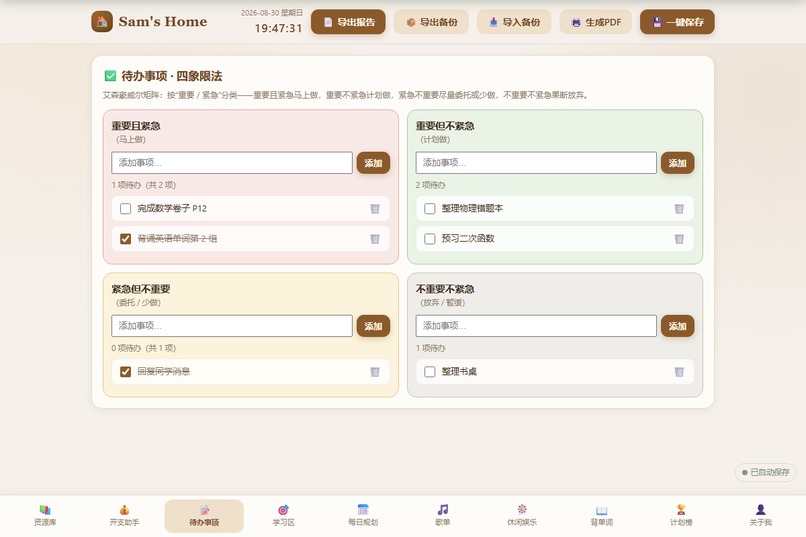Uncheck 回复同学消息 task
This screenshot has width=806, height=537.
(125, 372)
